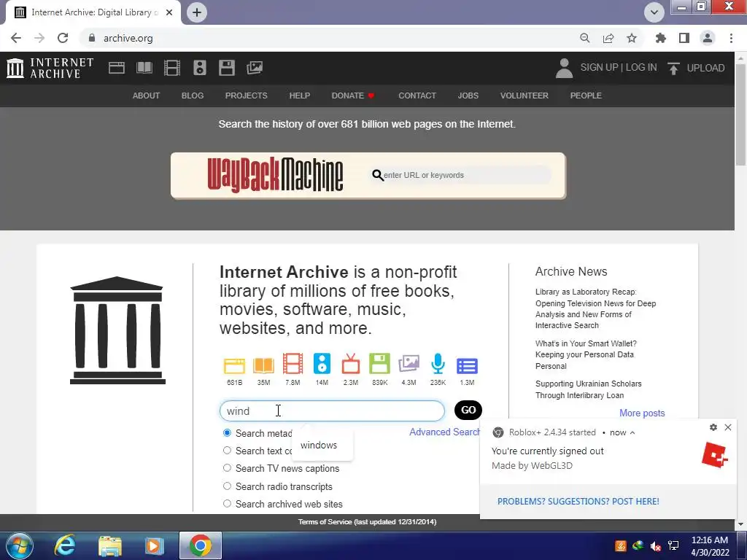Expand the Chrome tab search dropdown arrow
The image size is (747, 560).
pyautogui.click(x=654, y=12)
